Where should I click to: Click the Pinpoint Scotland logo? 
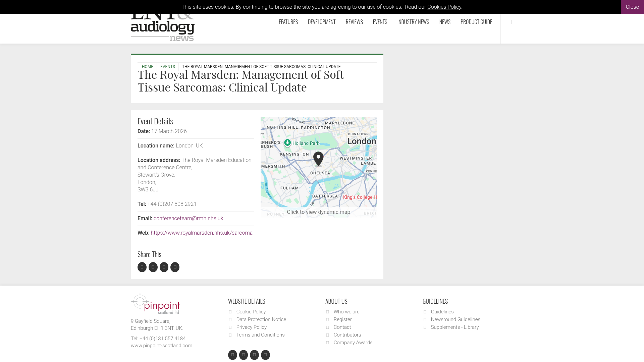tap(155, 303)
